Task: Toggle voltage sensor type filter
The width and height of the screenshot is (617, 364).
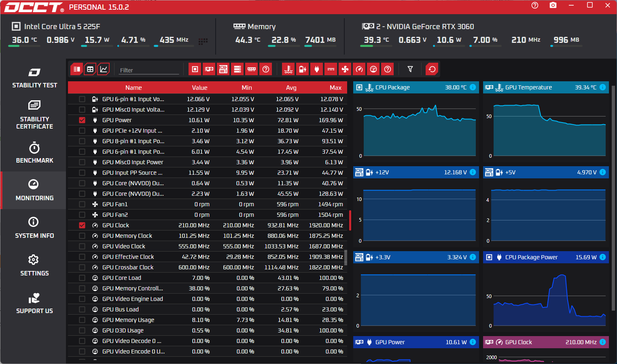Action: [x=303, y=69]
